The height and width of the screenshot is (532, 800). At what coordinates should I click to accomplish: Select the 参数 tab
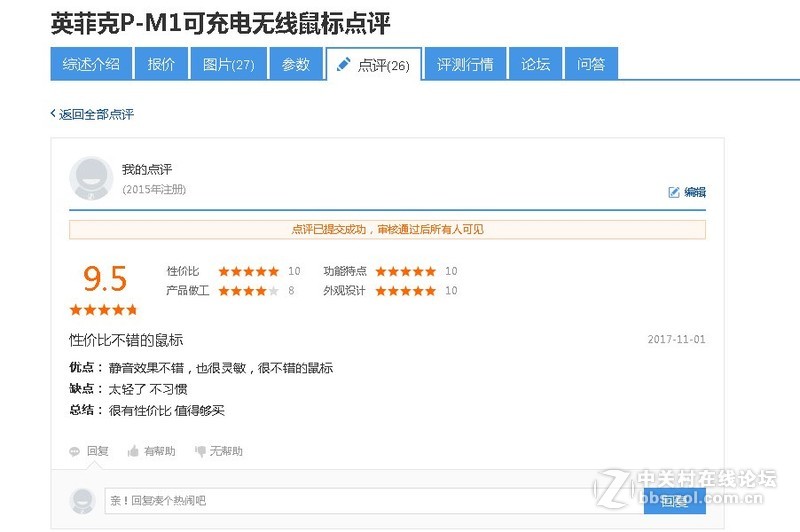tap(296, 64)
